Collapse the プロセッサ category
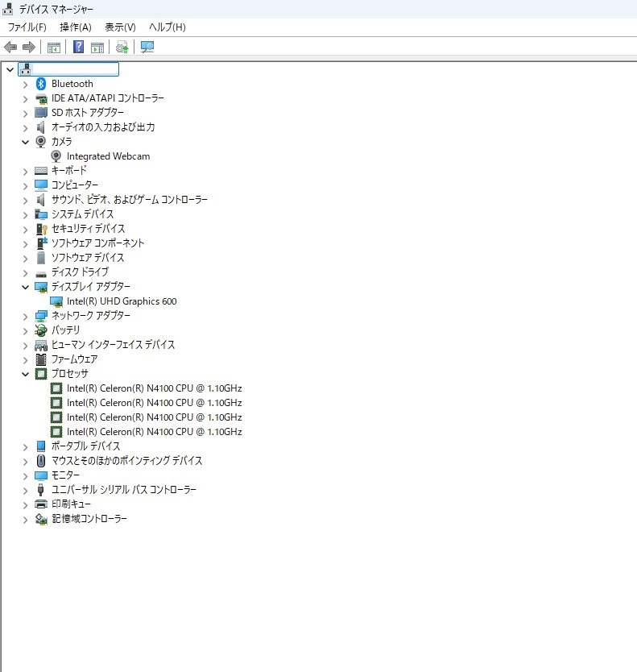 click(x=25, y=374)
